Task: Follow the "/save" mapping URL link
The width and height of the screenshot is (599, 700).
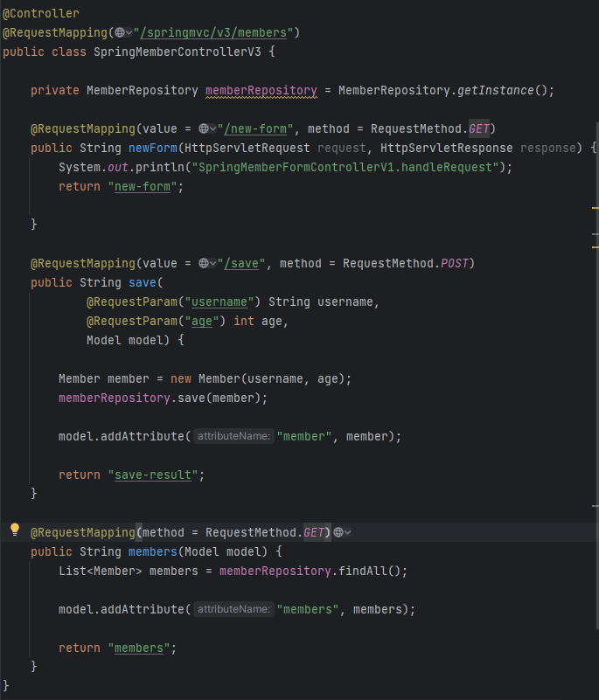Action: pos(241,263)
